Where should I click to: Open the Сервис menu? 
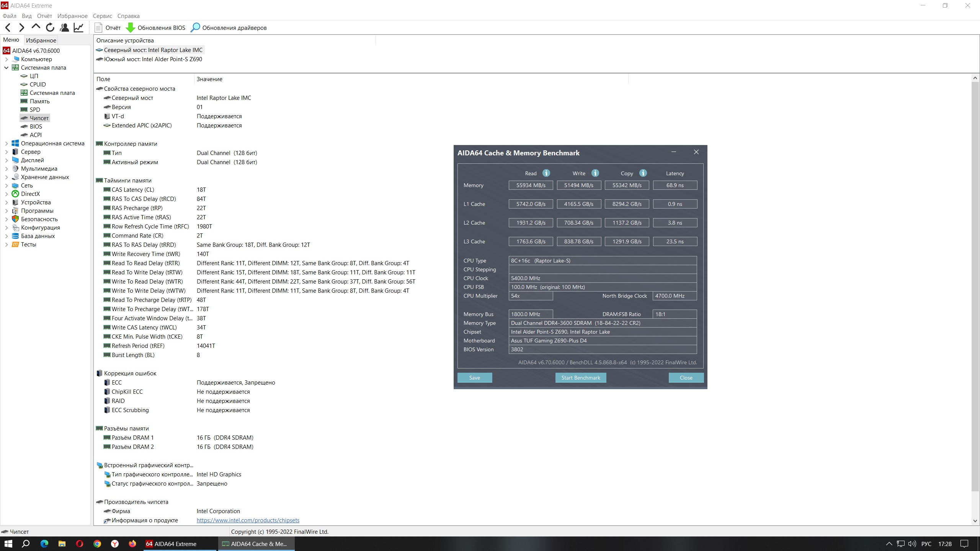coord(102,16)
